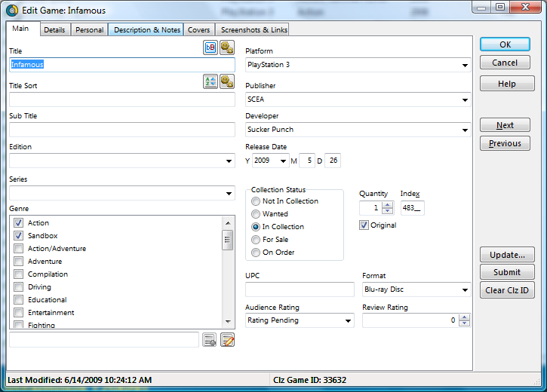Open the Publisher dropdown

pos(465,100)
